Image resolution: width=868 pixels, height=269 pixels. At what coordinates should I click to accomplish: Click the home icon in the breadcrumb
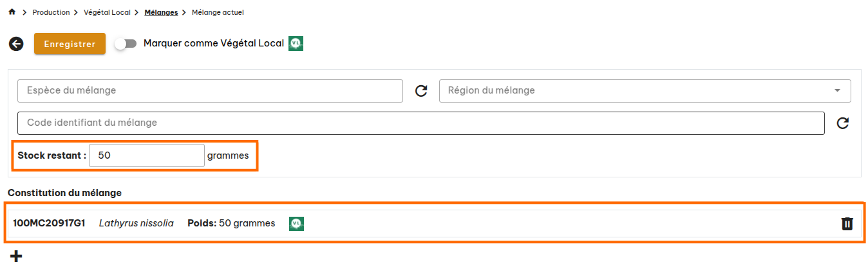pos(12,12)
